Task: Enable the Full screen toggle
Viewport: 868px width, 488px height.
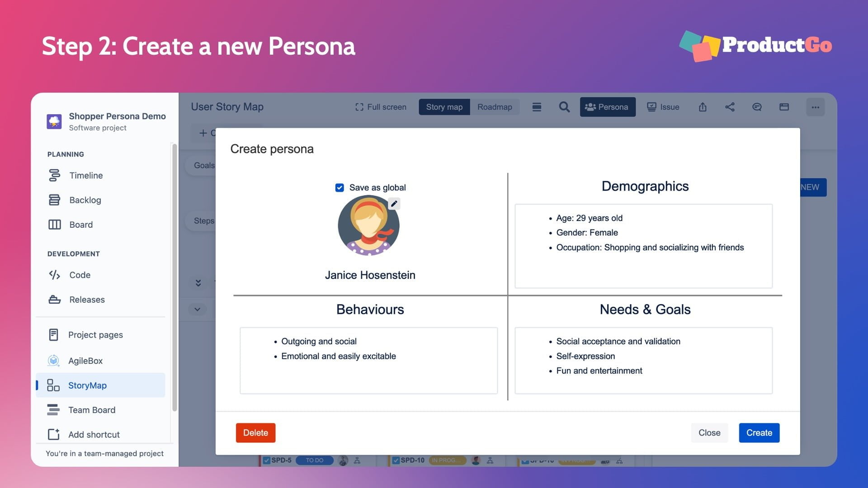Action: (x=380, y=107)
